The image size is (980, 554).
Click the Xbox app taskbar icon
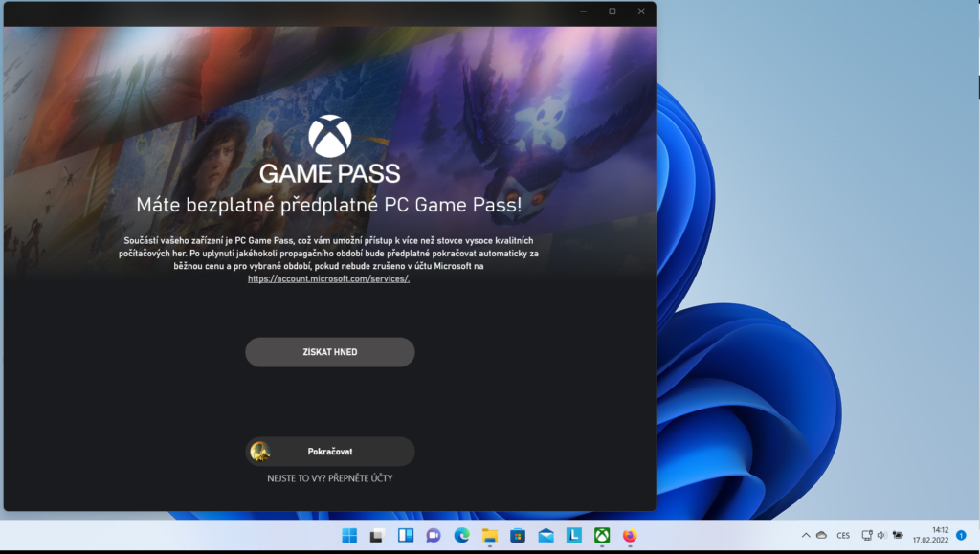tap(602, 535)
